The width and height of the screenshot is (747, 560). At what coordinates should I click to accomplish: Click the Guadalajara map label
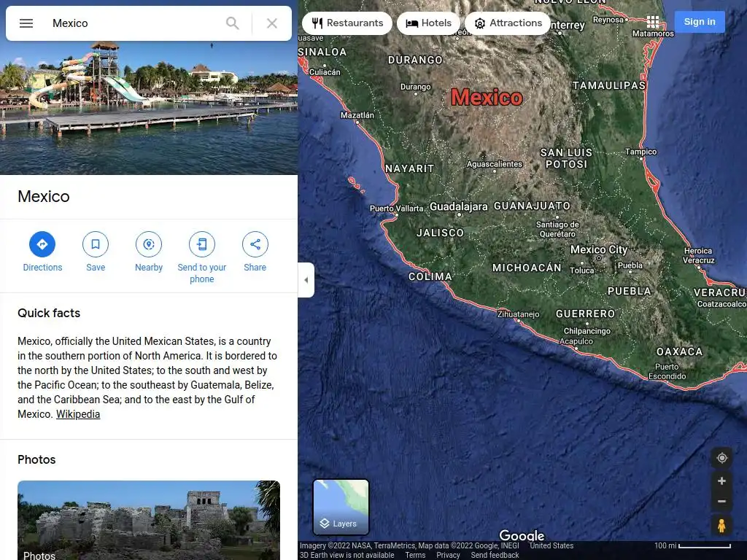(459, 206)
